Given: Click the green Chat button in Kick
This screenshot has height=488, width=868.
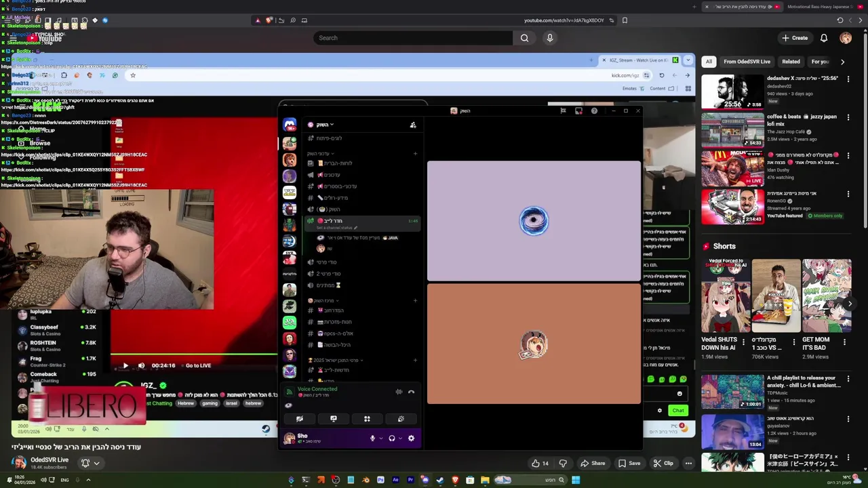Looking at the screenshot, I should click(x=678, y=410).
